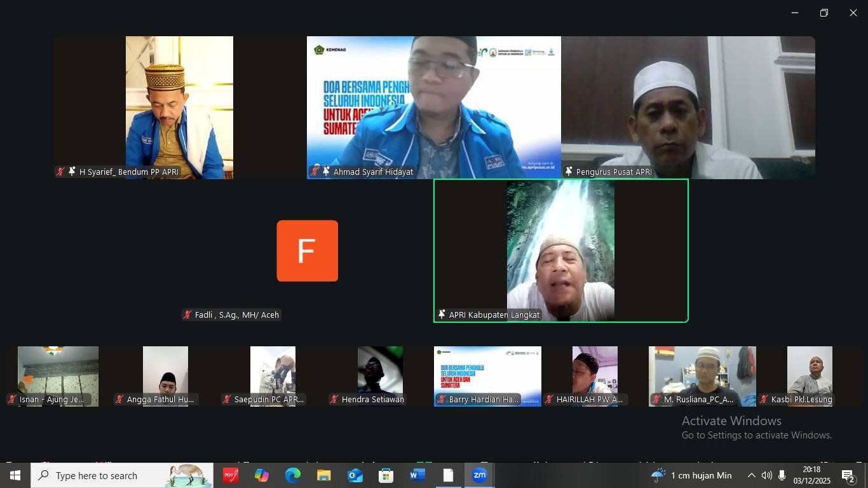868x488 pixels.
Task: Open Zoom from the taskbar
Action: [480, 475]
